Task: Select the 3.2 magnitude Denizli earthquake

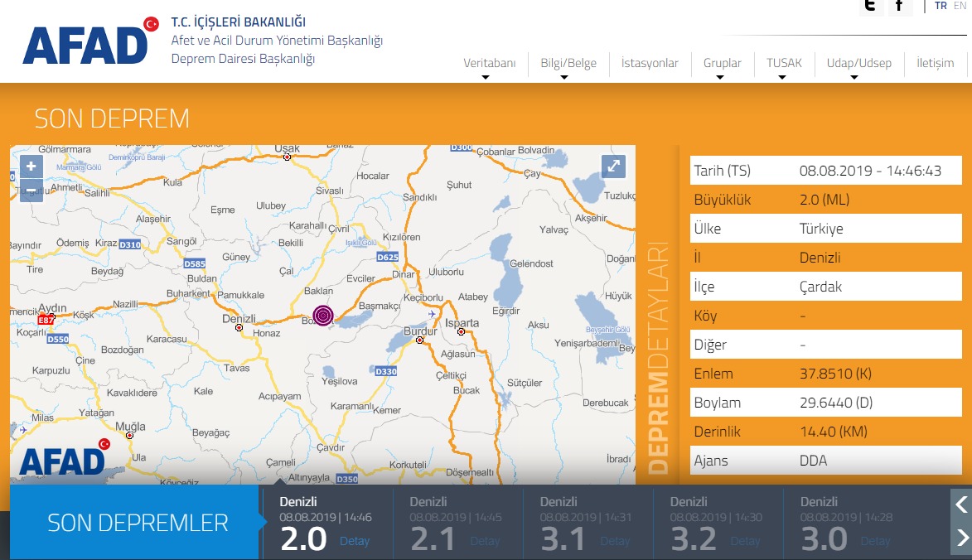Action: [x=693, y=538]
